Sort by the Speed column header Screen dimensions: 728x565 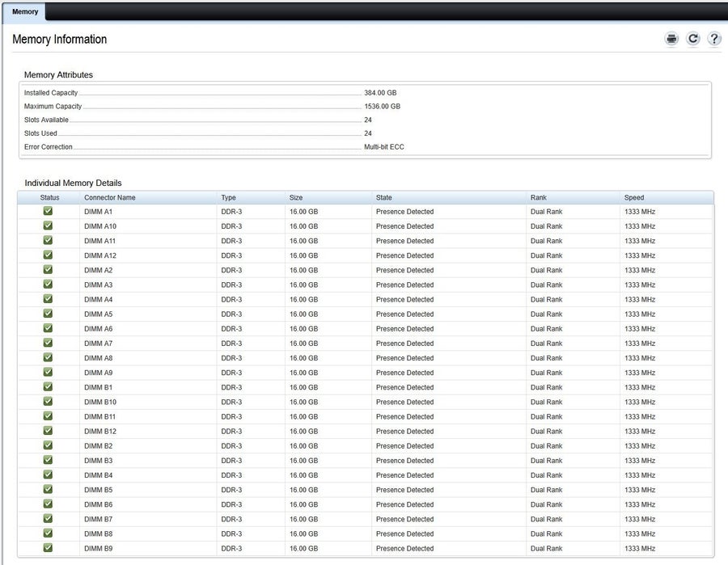click(x=633, y=197)
